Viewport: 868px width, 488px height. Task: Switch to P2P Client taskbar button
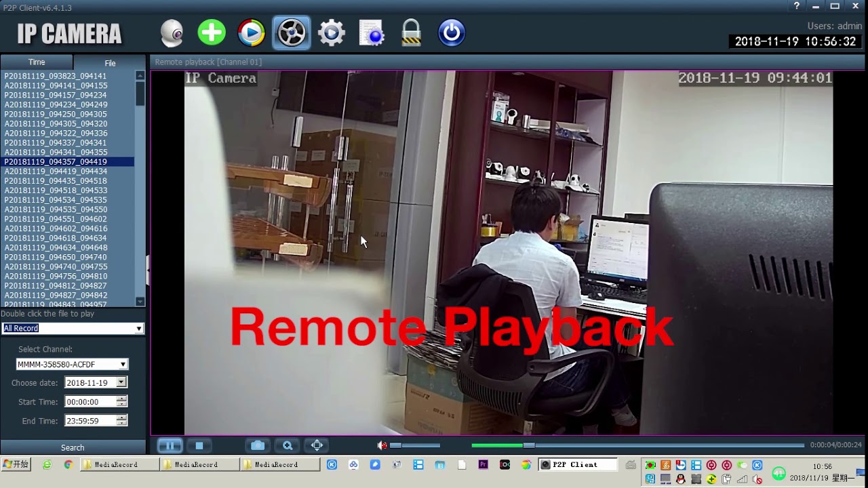578,464
